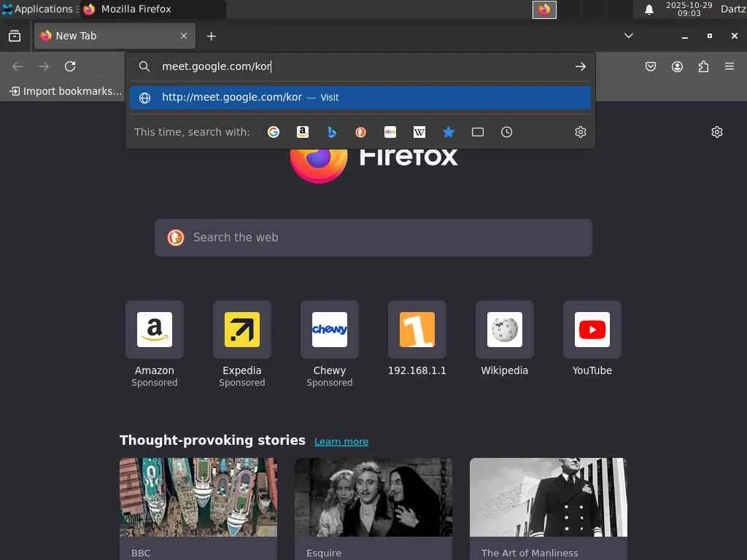Open a new tab with plus button
The image size is (747, 560).
[211, 36]
